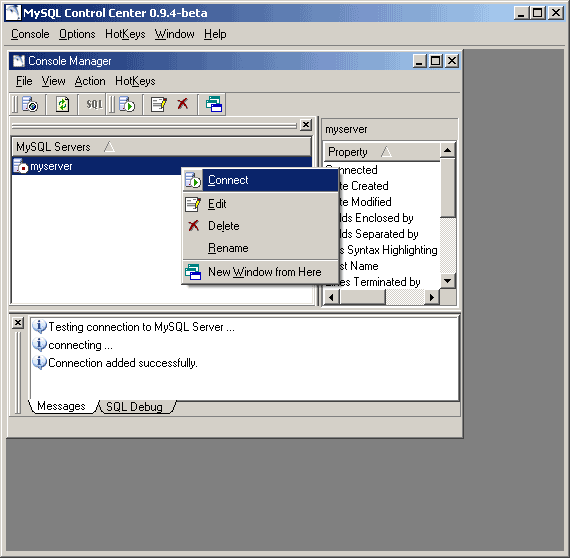Click the property list scroll down arrow
570x558 pixels.
(447, 281)
